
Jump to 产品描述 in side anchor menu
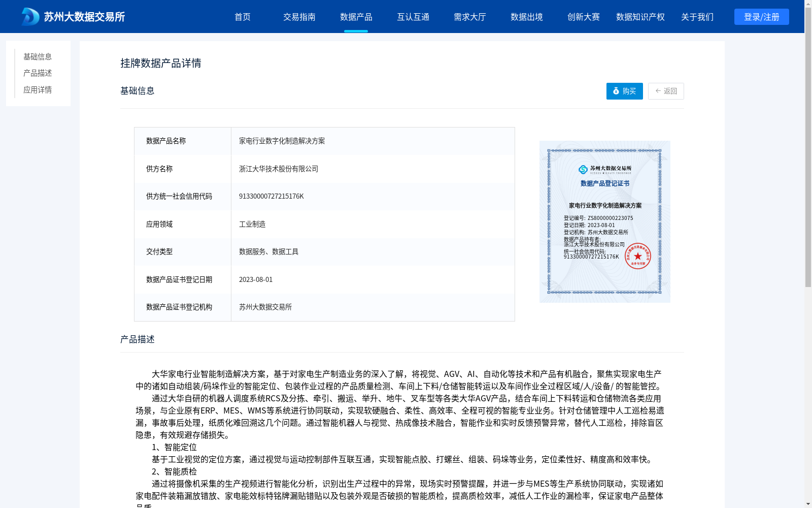38,73
